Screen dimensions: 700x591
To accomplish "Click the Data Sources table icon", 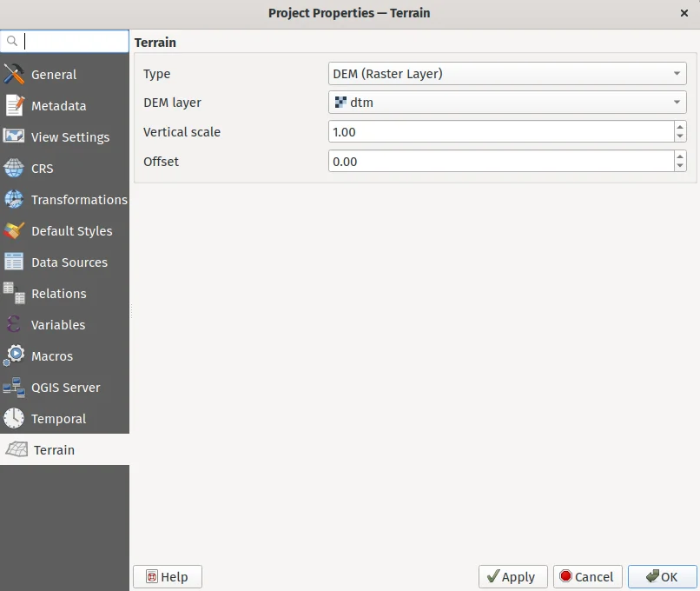I will (14, 262).
